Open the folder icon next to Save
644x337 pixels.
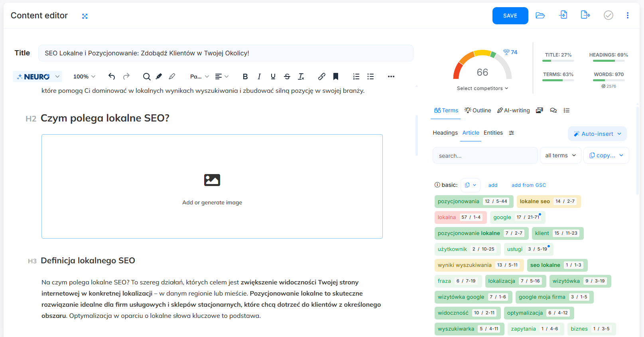(540, 16)
